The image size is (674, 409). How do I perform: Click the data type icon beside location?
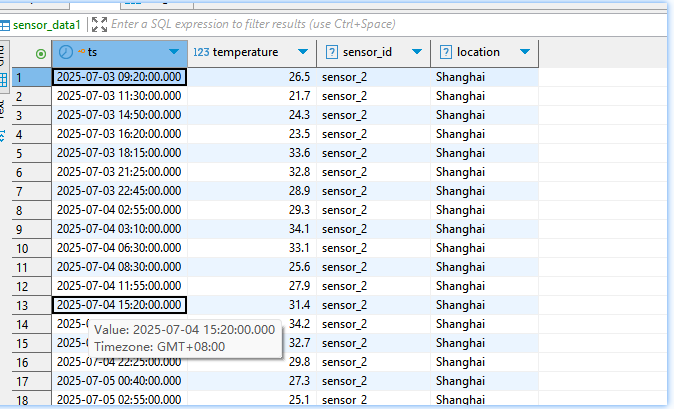click(444, 52)
